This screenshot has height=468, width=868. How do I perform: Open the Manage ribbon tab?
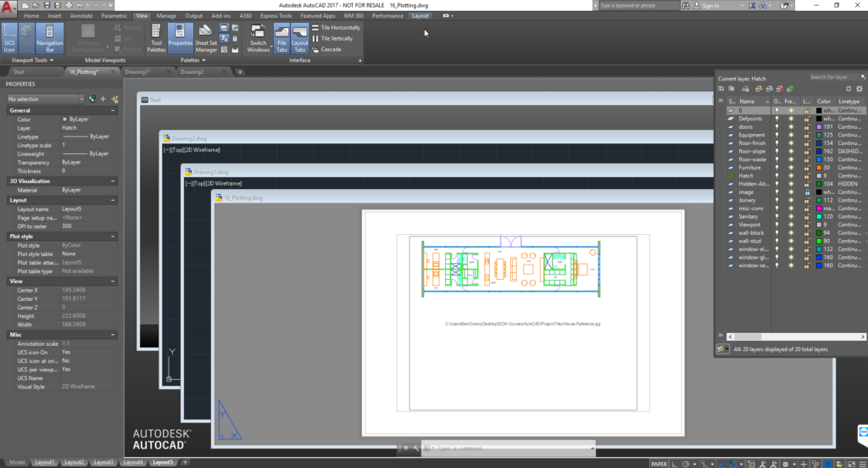tap(166, 15)
